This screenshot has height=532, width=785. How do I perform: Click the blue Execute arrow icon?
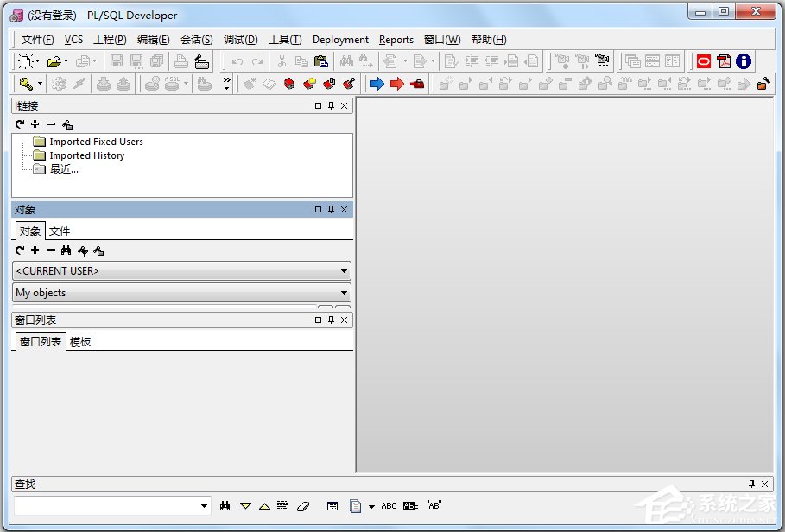click(x=377, y=83)
